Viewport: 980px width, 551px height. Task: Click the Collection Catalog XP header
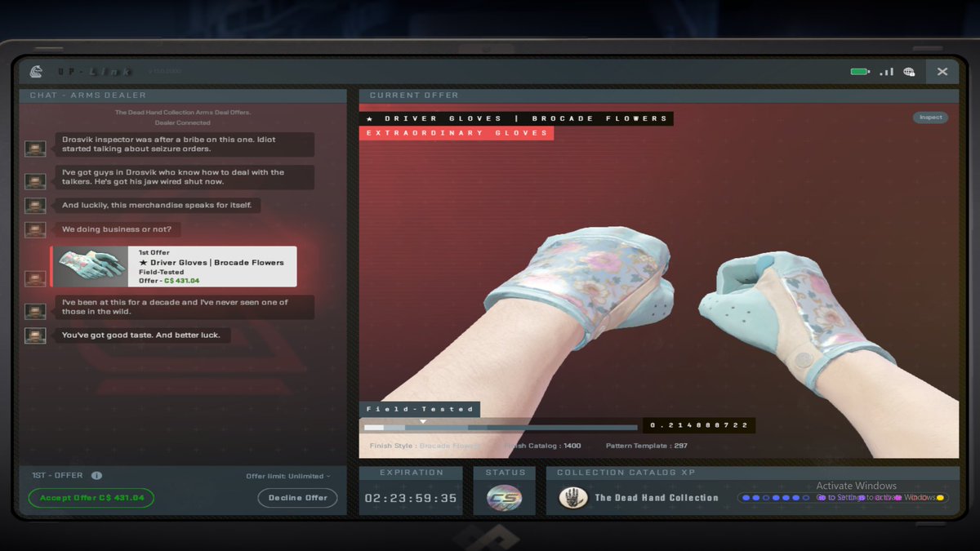(x=753, y=473)
